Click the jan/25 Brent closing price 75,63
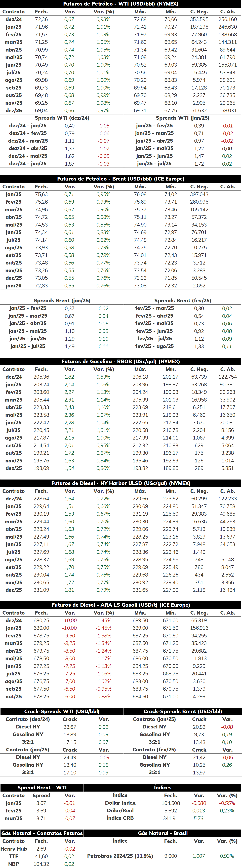The width and height of the screenshot is (242, 868). [41, 194]
